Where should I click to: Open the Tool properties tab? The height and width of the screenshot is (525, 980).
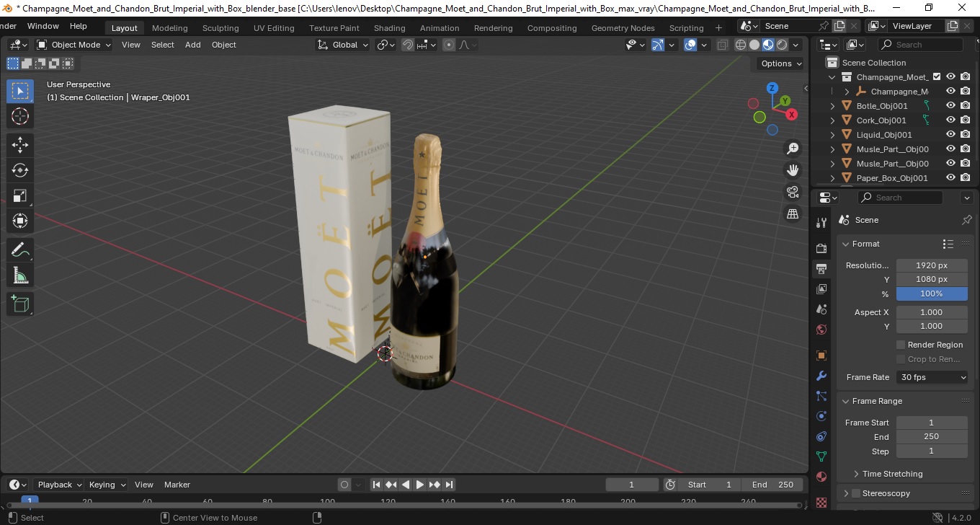pyautogui.click(x=821, y=223)
